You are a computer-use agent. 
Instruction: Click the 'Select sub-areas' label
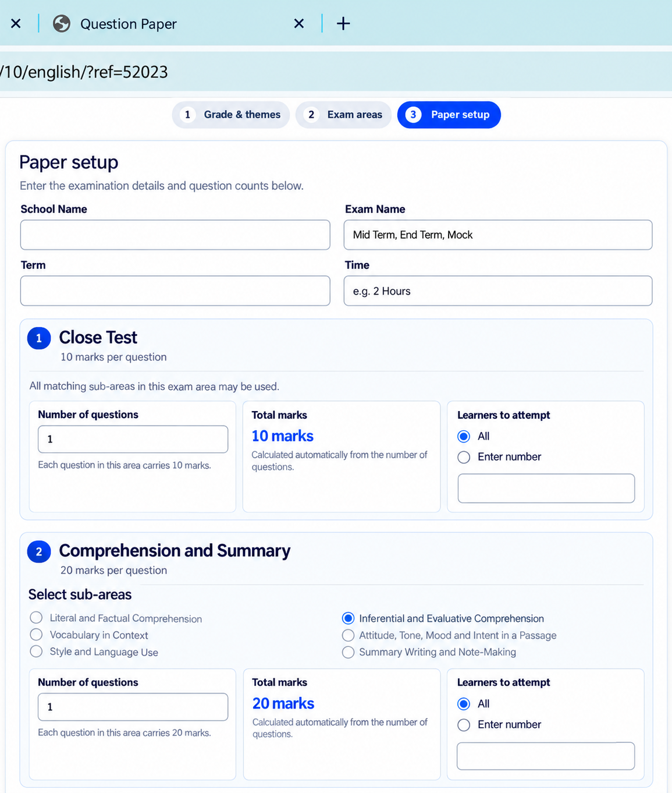coord(80,594)
